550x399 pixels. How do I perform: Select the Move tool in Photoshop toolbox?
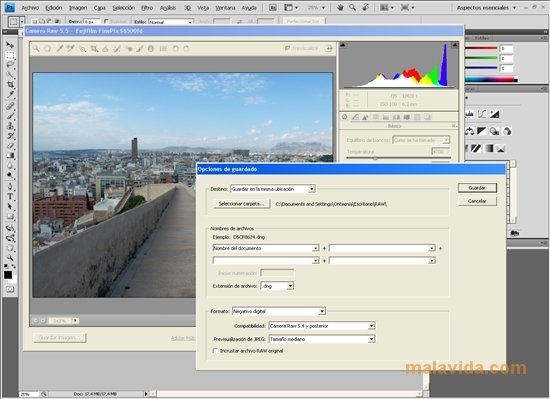point(10,45)
